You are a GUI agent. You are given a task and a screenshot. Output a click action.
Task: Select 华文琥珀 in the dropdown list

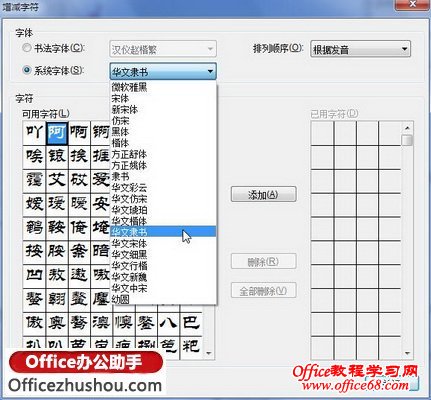(163, 210)
